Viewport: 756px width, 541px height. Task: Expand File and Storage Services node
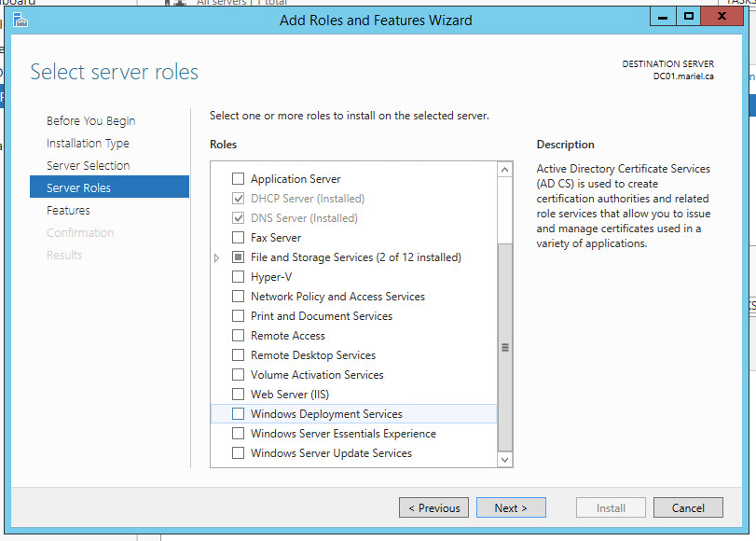click(x=217, y=257)
